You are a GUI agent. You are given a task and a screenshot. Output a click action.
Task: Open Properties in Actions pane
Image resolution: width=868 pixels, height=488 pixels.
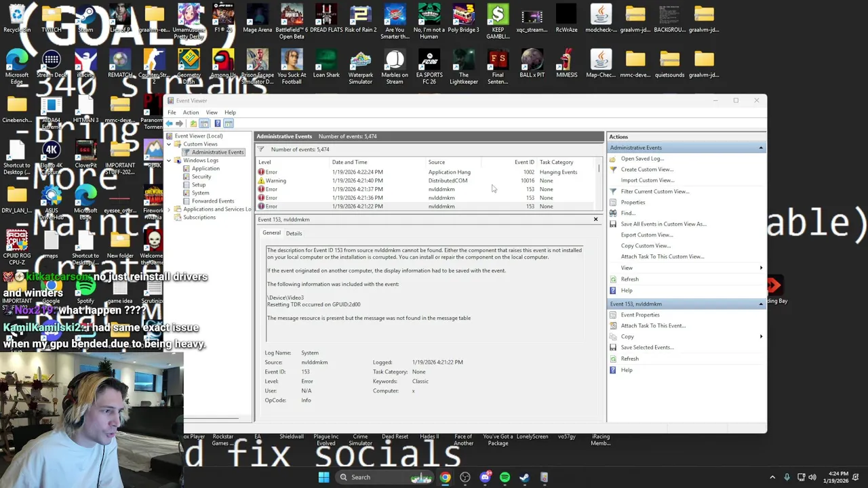[x=633, y=202]
